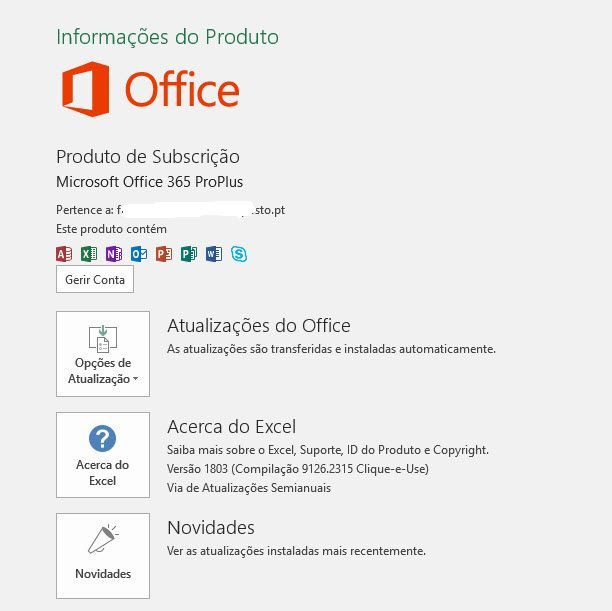Expand the Opções de Atualização dropdown
The height and width of the screenshot is (611, 612).
pos(103,354)
